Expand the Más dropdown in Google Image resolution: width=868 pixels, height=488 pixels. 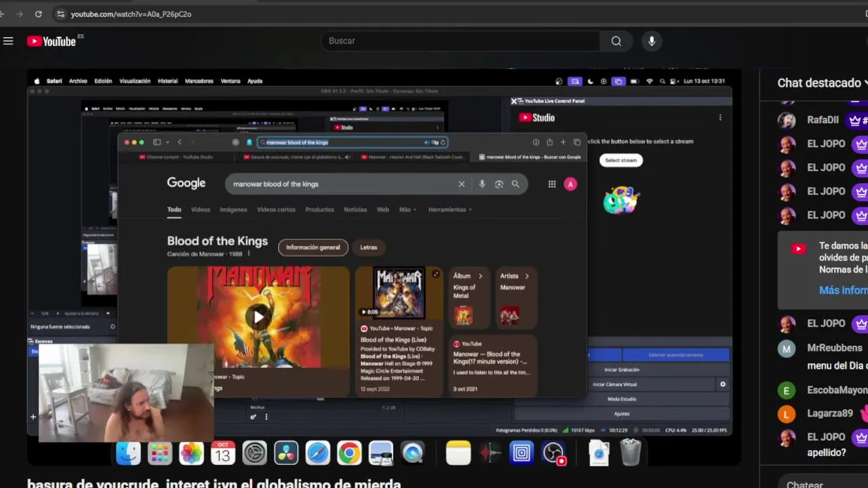coord(408,209)
